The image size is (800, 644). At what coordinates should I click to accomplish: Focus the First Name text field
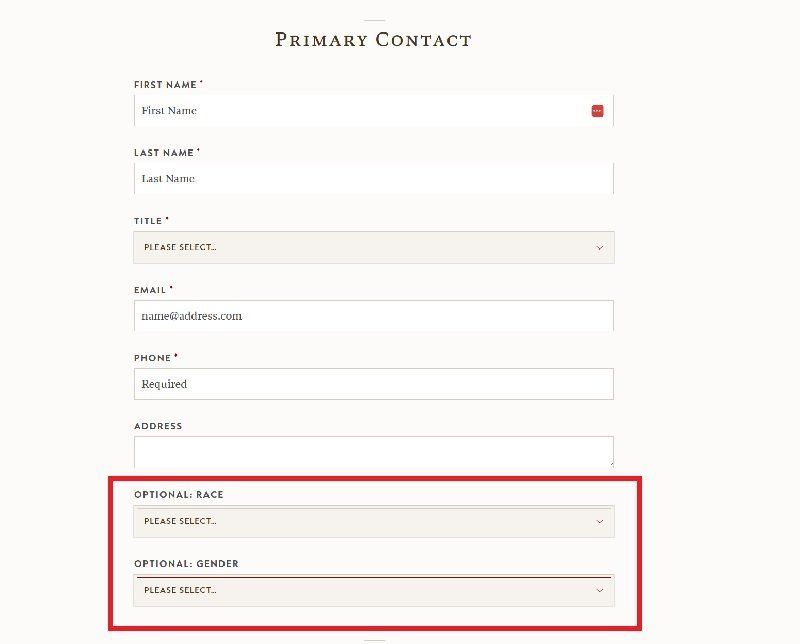360,111
